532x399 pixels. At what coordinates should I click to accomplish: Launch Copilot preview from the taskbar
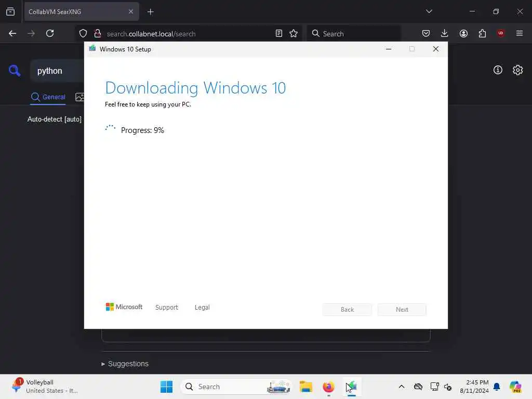(515, 387)
